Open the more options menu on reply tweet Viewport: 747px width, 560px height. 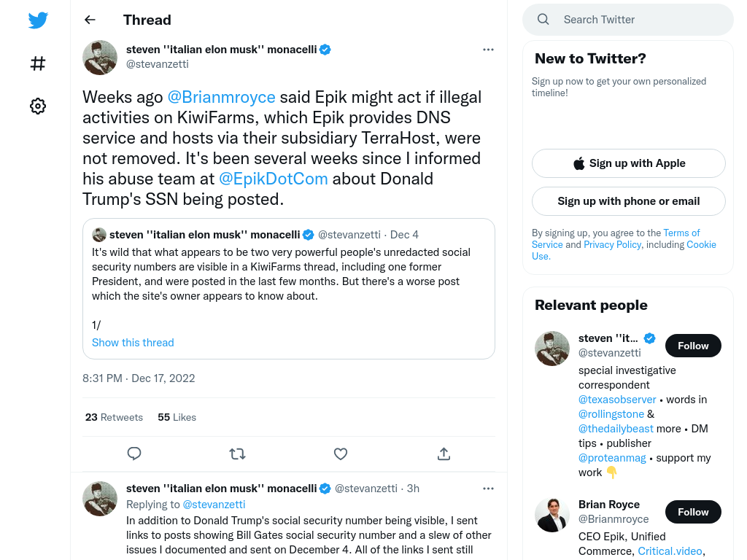click(488, 489)
